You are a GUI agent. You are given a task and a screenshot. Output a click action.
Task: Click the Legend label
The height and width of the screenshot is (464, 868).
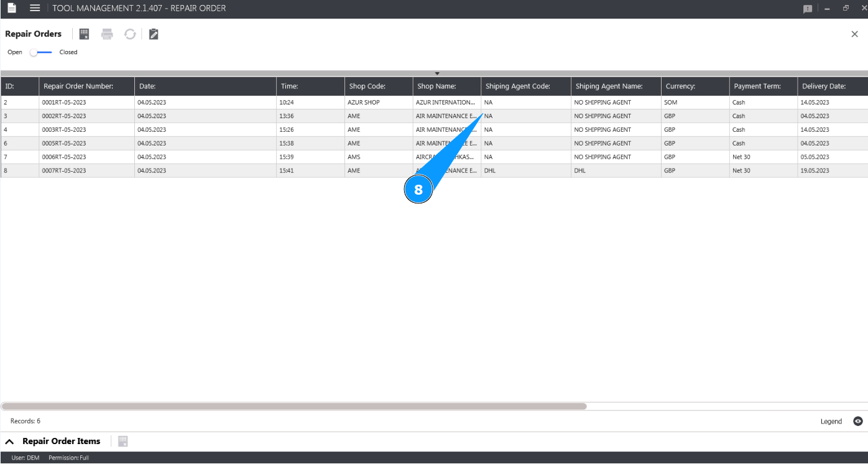(x=831, y=421)
